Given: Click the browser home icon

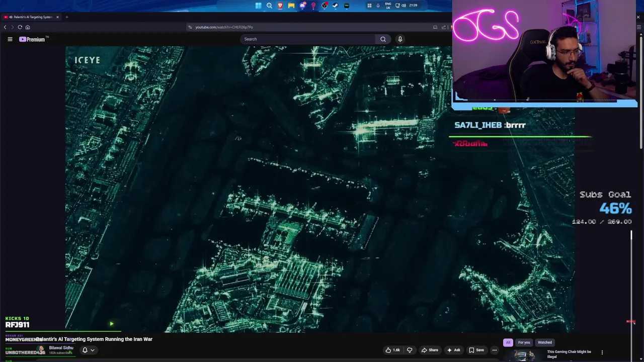Looking at the screenshot, I should click(28, 27).
